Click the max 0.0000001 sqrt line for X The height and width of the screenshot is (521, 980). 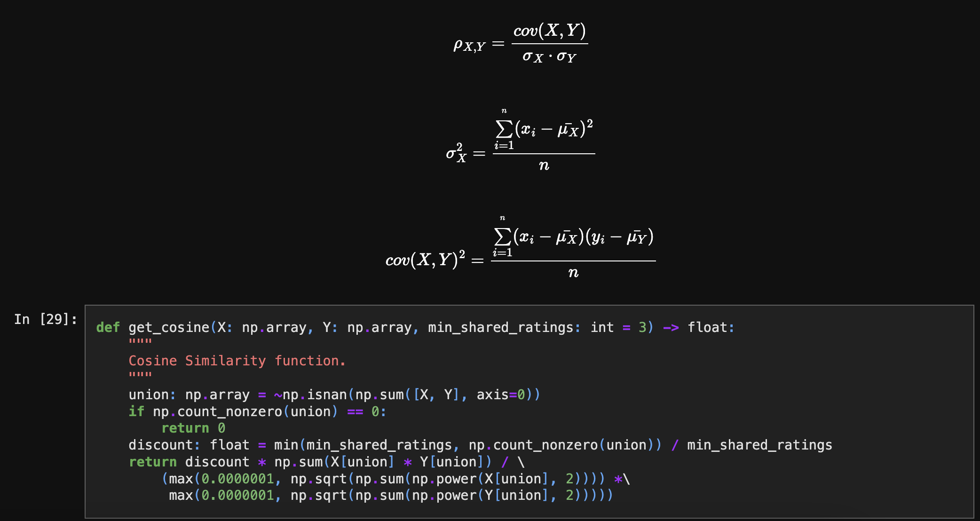(395, 479)
